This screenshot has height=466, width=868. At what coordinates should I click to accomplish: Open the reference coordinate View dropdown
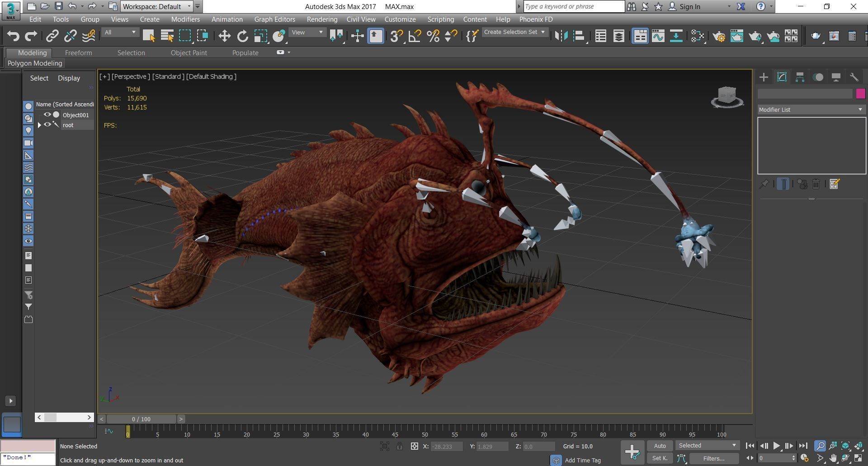307,32
